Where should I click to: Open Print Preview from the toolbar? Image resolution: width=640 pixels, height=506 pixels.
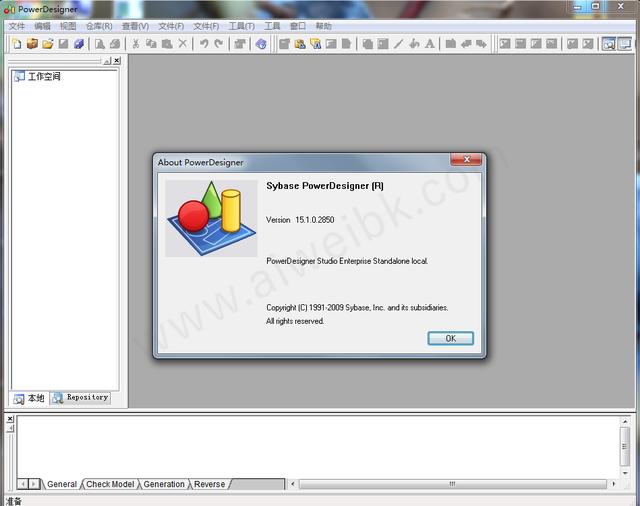100,44
